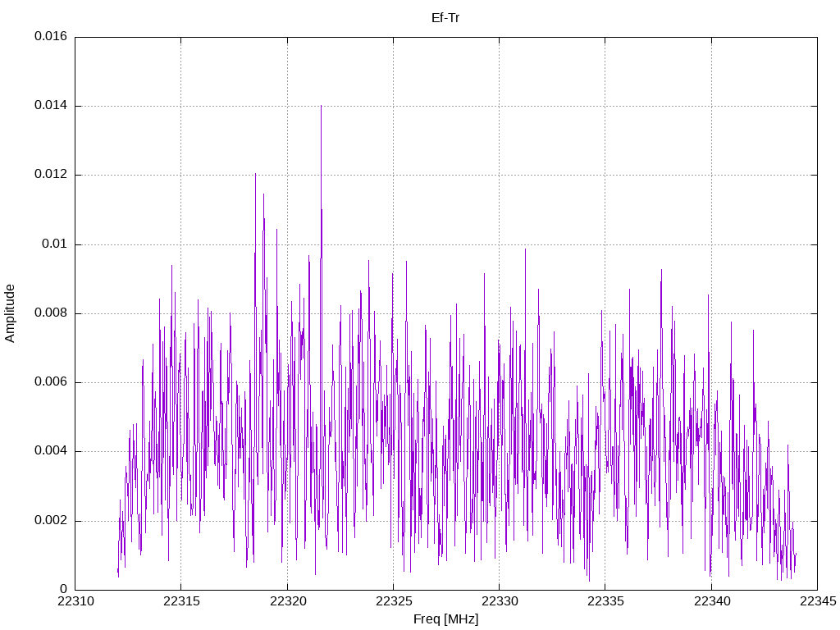
Task: Click the x-axis tick label 22345
Action: point(818,601)
